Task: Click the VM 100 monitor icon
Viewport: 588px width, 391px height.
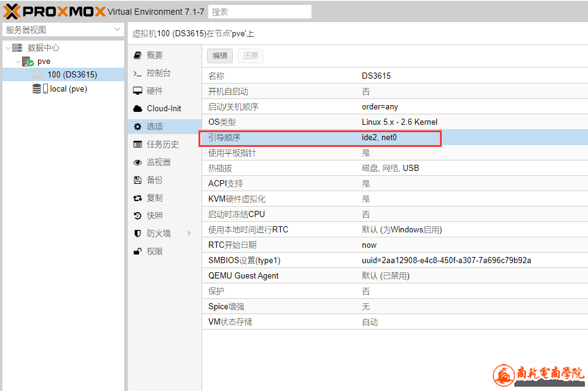Action: pos(37,74)
